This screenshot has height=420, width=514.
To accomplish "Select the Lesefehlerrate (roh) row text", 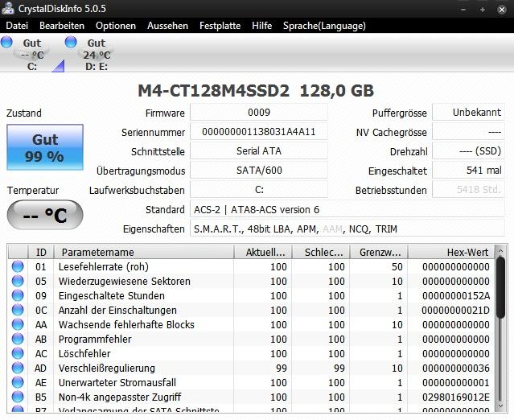I will pyautogui.click(x=104, y=266).
